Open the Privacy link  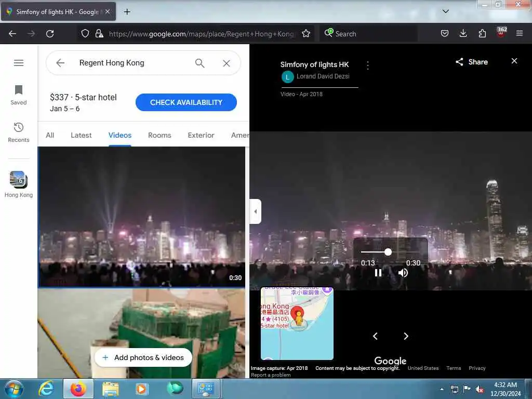[477, 368]
